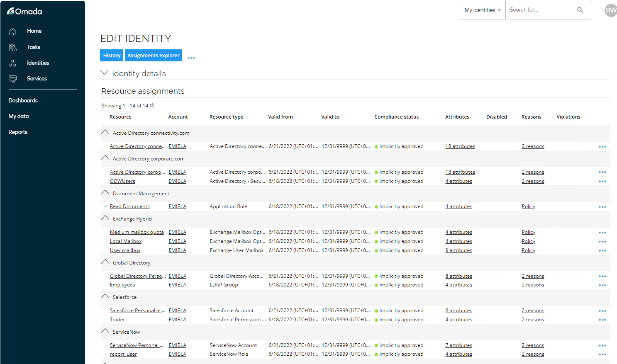Select 'LDAP Group' resource type text
This screenshot has height=364, width=617.
224,285
